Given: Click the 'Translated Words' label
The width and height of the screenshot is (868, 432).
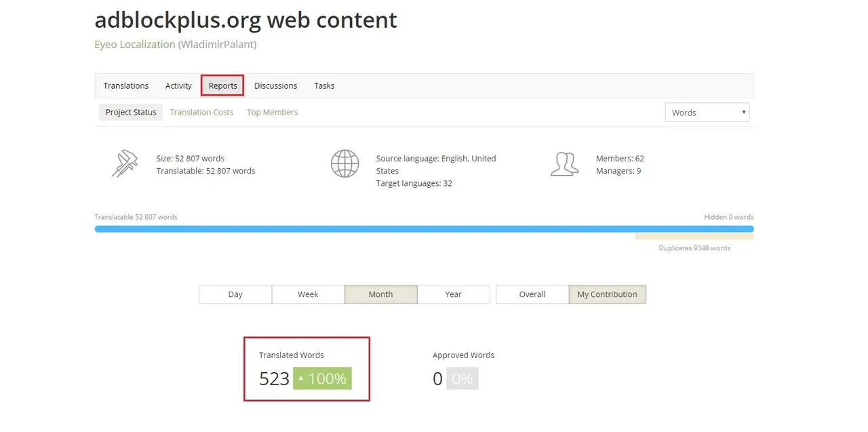Looking at the screenshot, I should [x=292, y=355].
